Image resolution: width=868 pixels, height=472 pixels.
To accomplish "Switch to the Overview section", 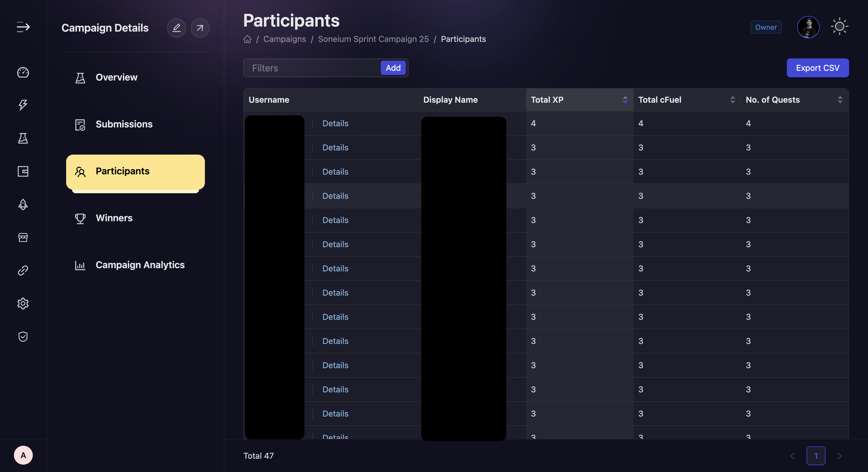I will (x=116, y=77).
